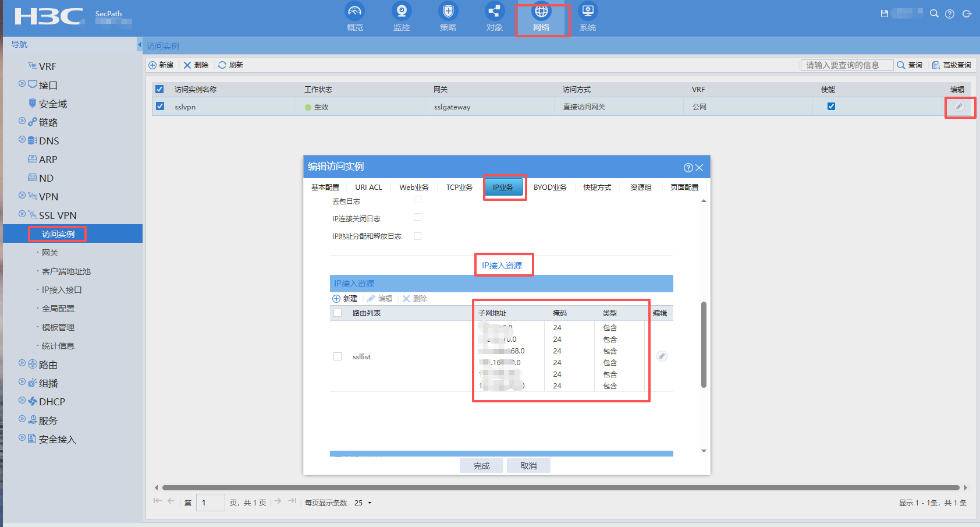Open the 系统 system icon in top bar
980x527 pixels.
[x=587, y=12]
